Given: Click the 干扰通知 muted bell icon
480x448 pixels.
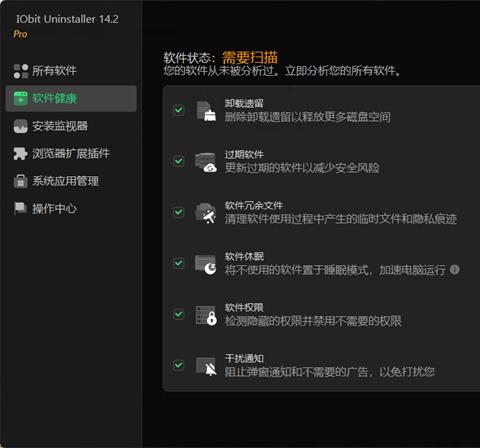Looking at the screenshot, I should pyautogui.click(x=206, y=367).
